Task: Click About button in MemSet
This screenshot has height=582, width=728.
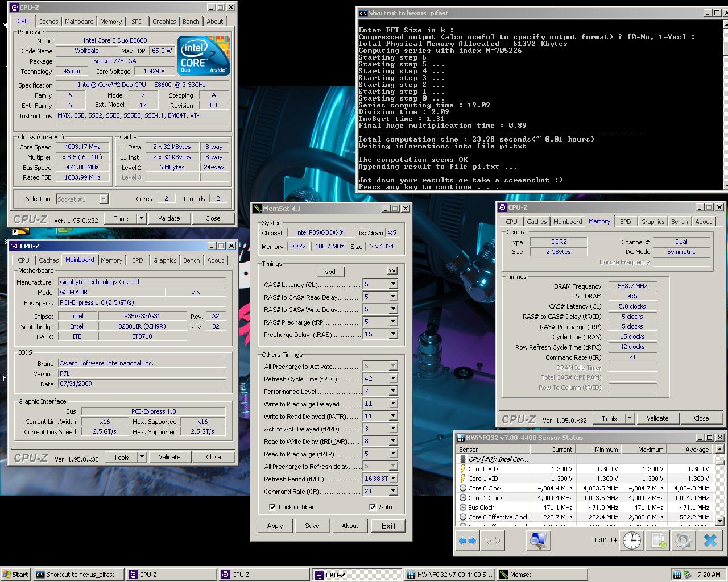Action: tap(350, 526)
